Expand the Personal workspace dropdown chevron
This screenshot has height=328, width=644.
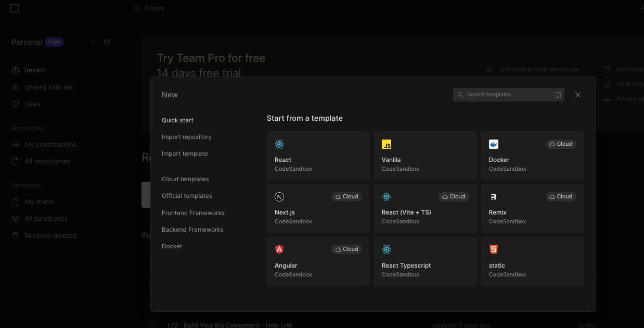tap(93, 42)
